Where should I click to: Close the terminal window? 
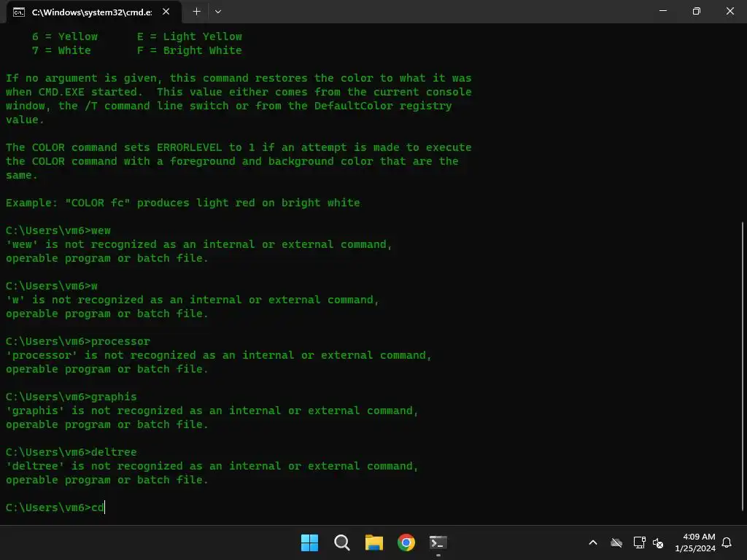[x=729, y=11]
